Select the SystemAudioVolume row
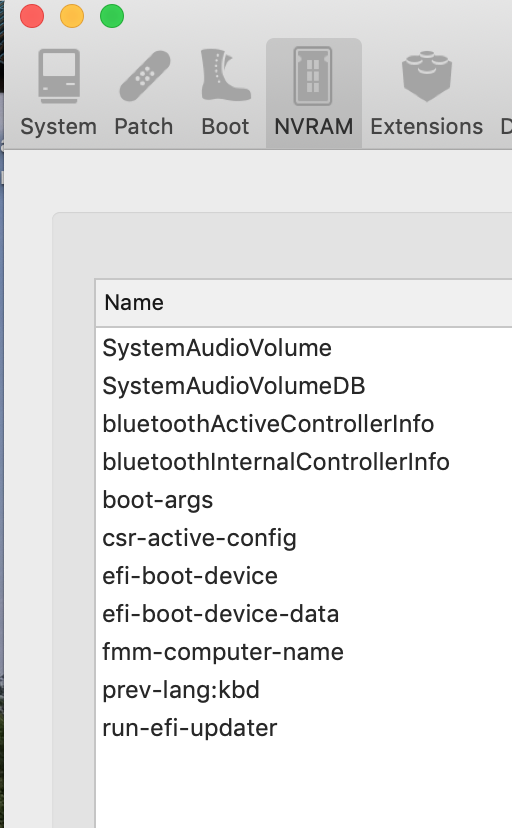The image size is (512, 828). (304, 348)
